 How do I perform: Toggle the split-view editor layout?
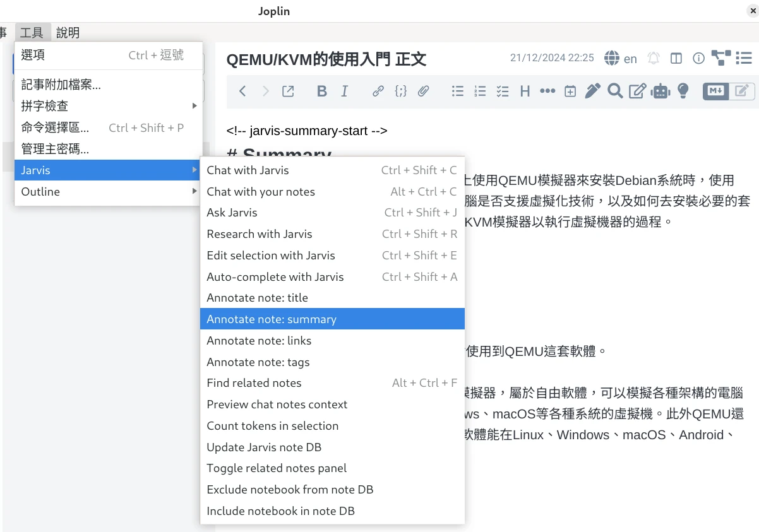tap(676, 58)
